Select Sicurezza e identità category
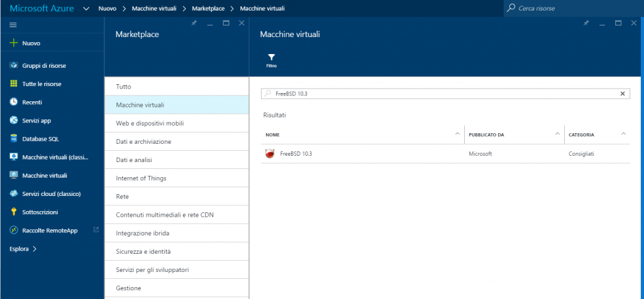Screen dimensions: 644x299 tap(177, 251)
